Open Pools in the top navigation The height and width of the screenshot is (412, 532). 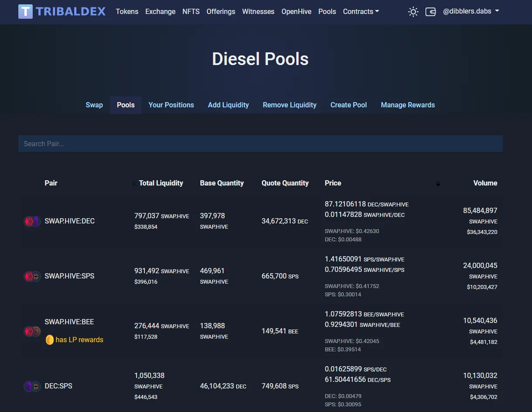(327, 12)
